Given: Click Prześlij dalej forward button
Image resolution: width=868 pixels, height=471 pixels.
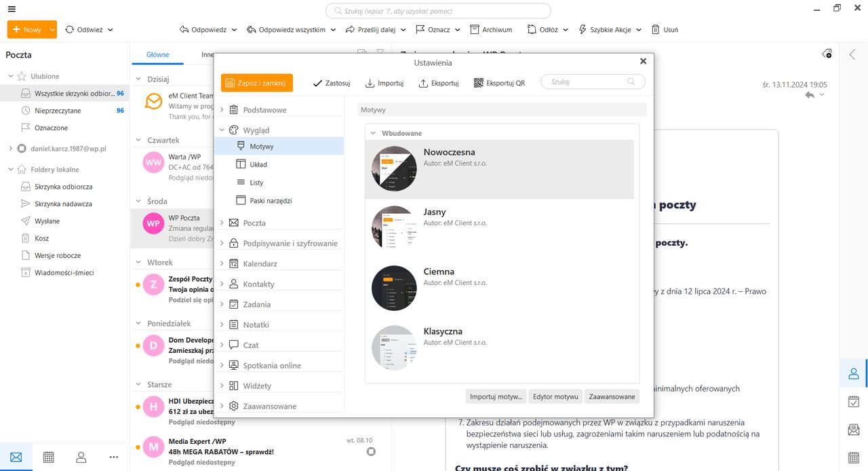Looking at the screenshot, I should pyautogui.click(x=371, y=30).
